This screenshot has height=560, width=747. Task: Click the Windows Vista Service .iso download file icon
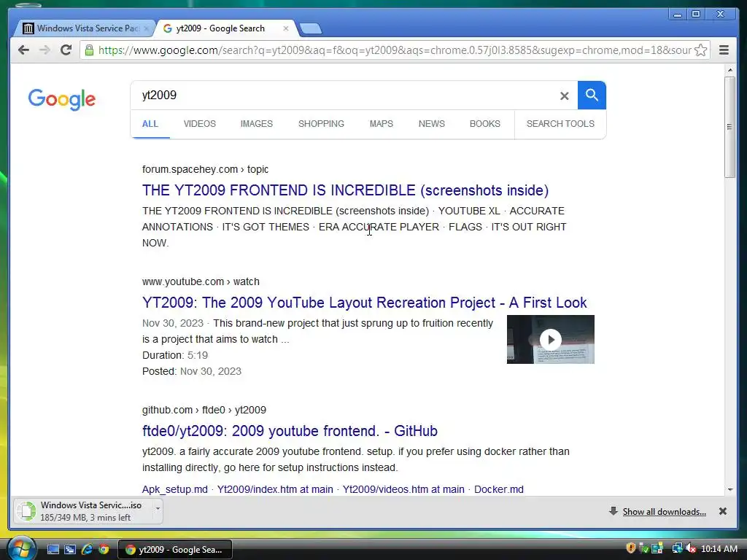[x=27, y=511]
